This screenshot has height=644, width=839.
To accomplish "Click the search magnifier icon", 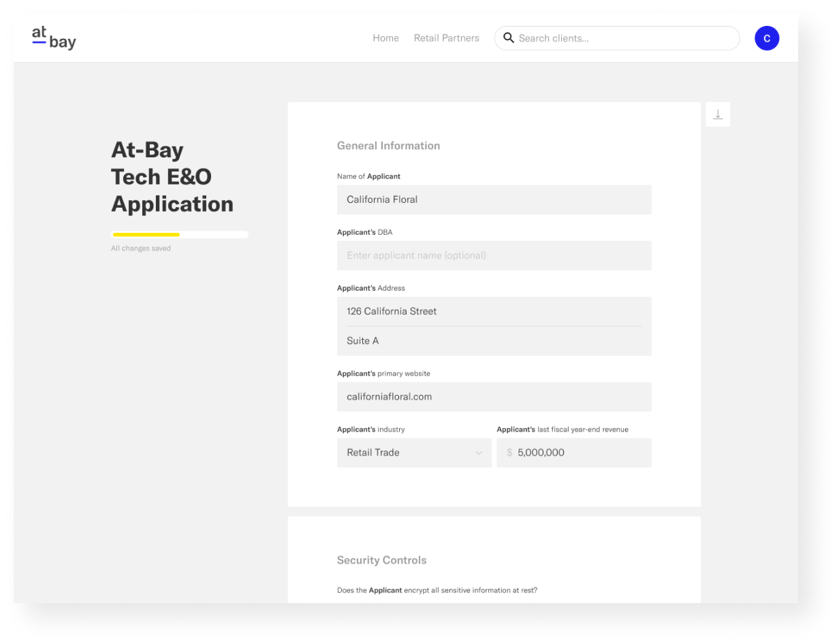I will (x=508, y=38).
